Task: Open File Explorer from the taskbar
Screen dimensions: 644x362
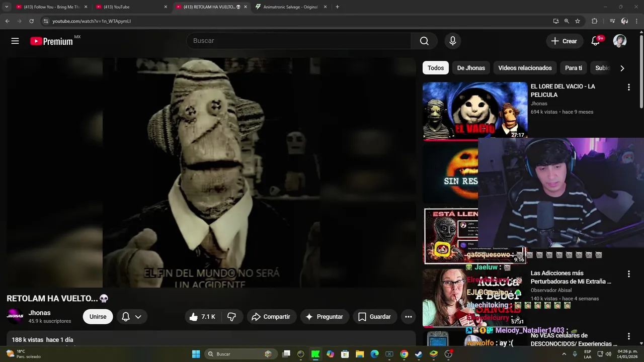Action: tap(360, 354)
